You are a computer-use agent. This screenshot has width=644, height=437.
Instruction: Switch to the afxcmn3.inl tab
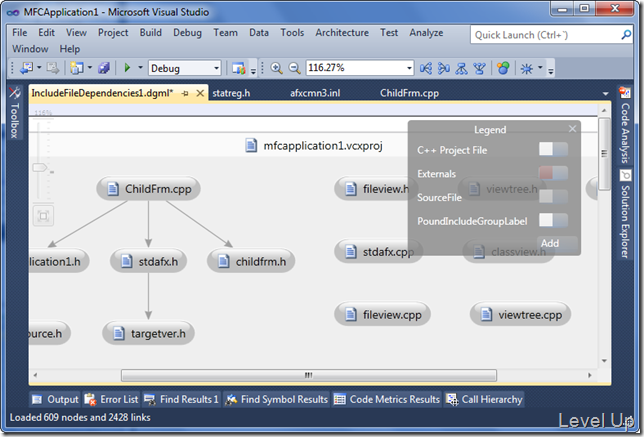coord(315,93)
